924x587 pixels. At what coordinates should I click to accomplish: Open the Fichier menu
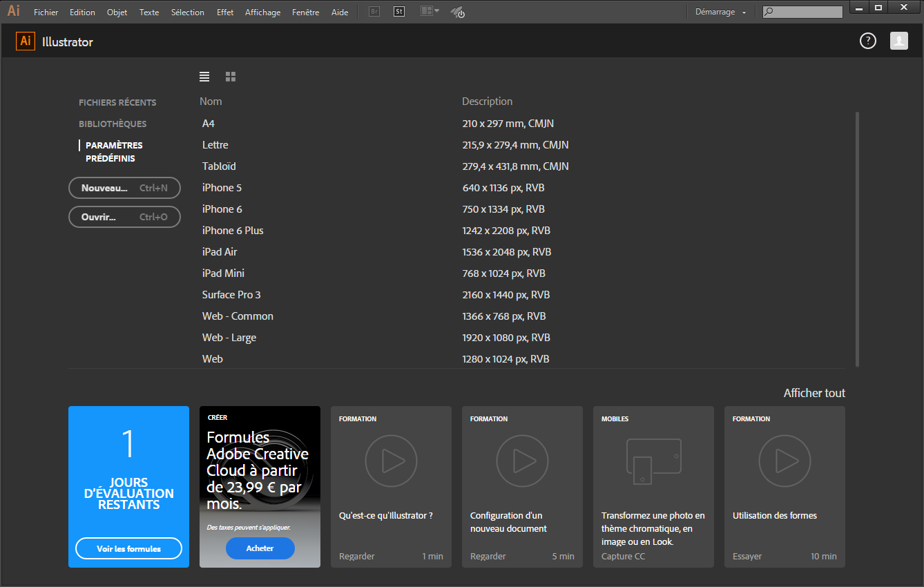[46, 12]
